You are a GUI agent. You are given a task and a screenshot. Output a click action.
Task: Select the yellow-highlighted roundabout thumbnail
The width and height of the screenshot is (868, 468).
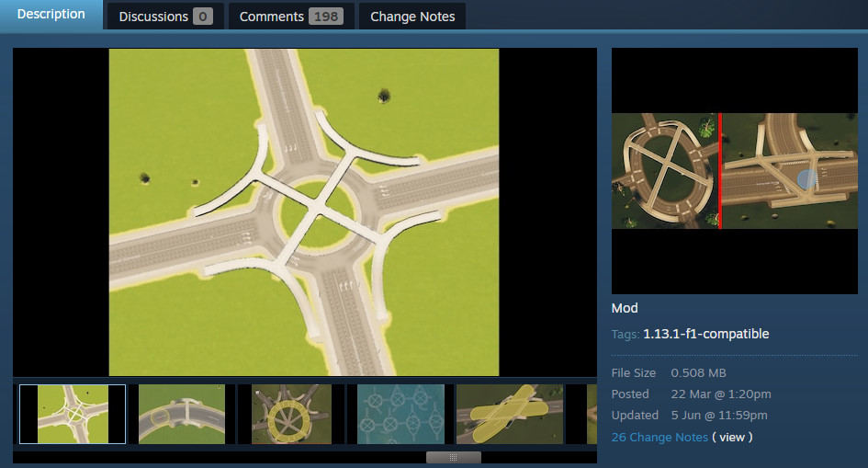coord(291,415)
